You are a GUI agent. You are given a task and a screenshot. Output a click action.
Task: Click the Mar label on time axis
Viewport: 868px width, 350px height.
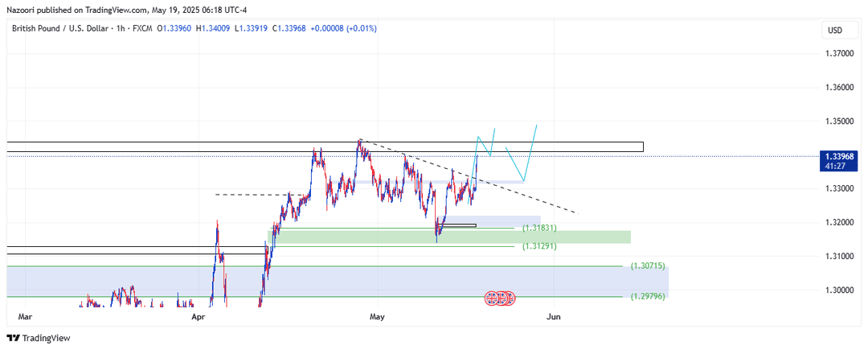tap(25, 317)
